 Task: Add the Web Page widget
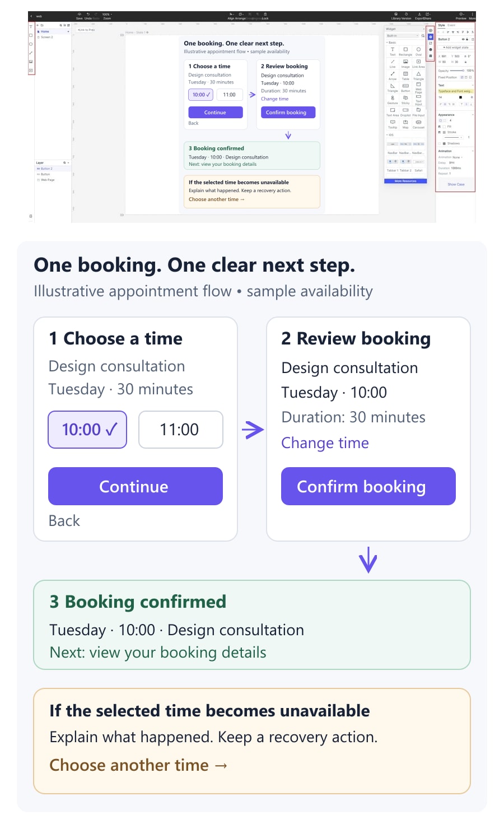(418, 87)
